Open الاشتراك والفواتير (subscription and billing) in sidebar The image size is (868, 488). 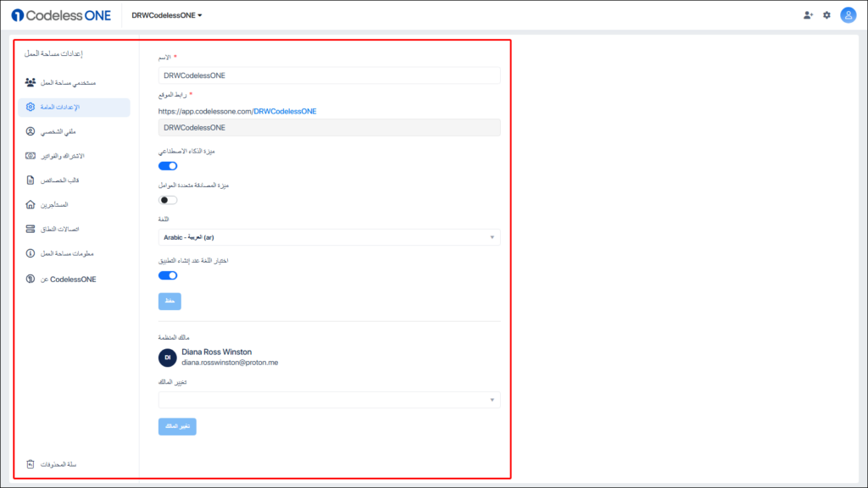coord(75,156)
